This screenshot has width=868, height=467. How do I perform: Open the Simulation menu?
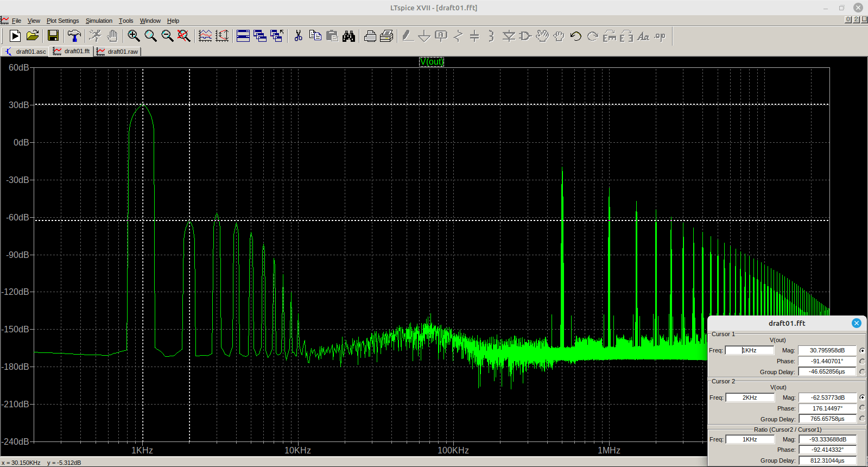point(99,21)
